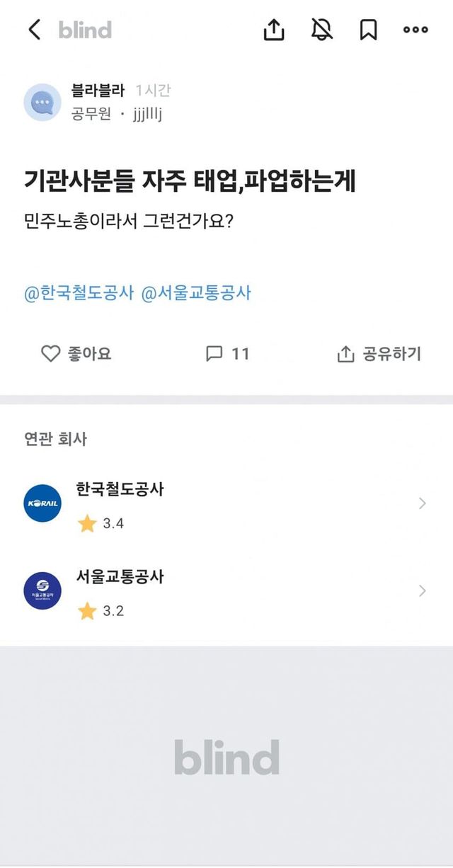Image resolution: width=453 pixels, height=868 pixels.
Task: Expand 한국철도공사 row chevron
Action: pos(423,503)
